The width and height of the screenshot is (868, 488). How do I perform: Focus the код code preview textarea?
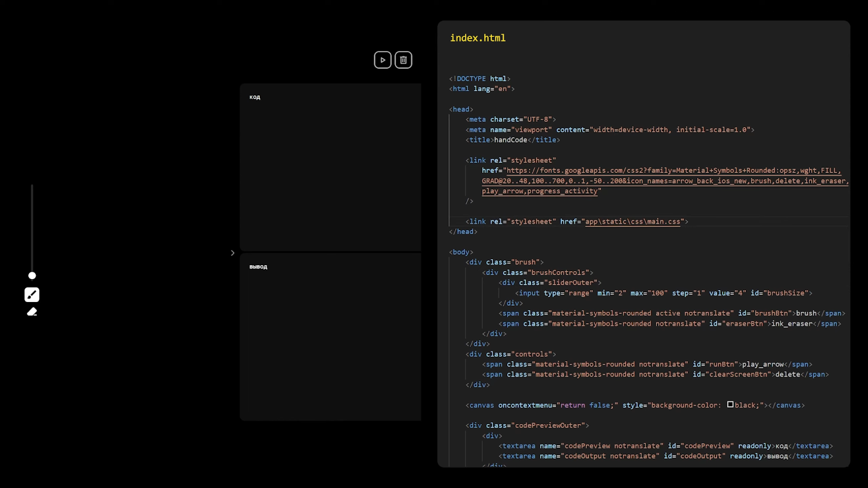coord(330,167)
